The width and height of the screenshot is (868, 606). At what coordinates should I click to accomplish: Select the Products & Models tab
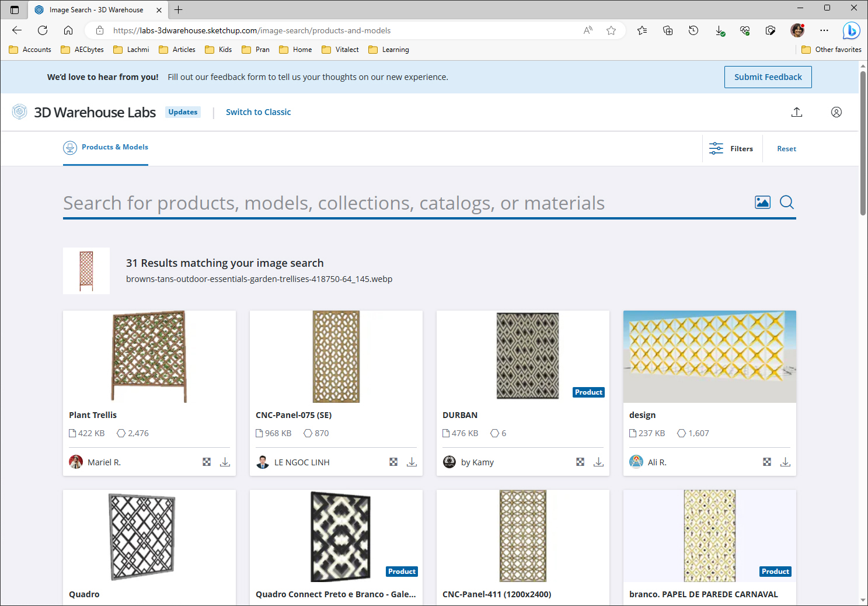[106, 148]
